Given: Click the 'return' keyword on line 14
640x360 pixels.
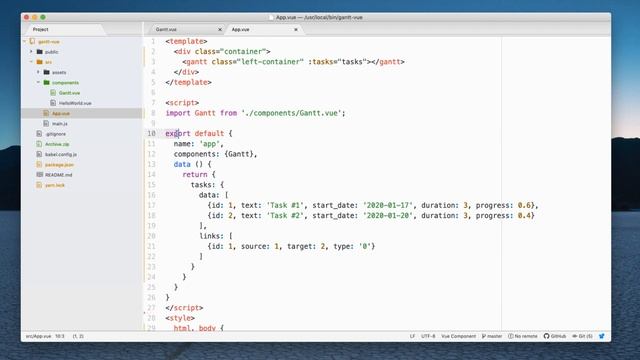Looking at the screenshot, I should [x=195, y=174].
